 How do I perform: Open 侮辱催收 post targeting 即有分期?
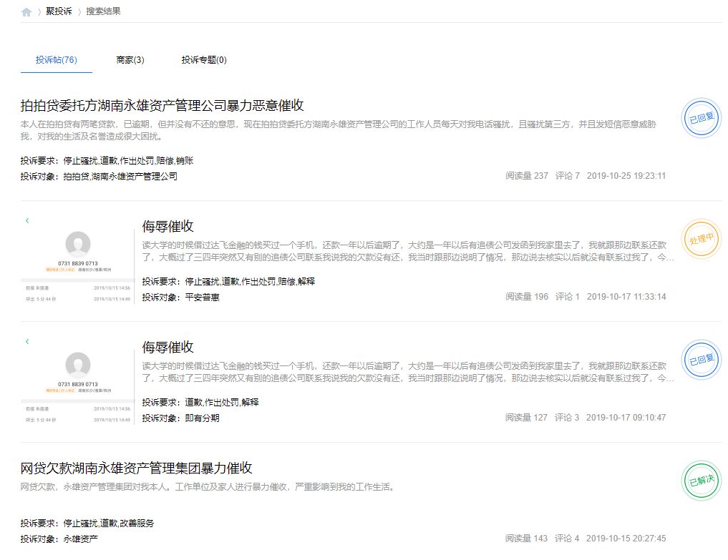[x=168, y=348]
